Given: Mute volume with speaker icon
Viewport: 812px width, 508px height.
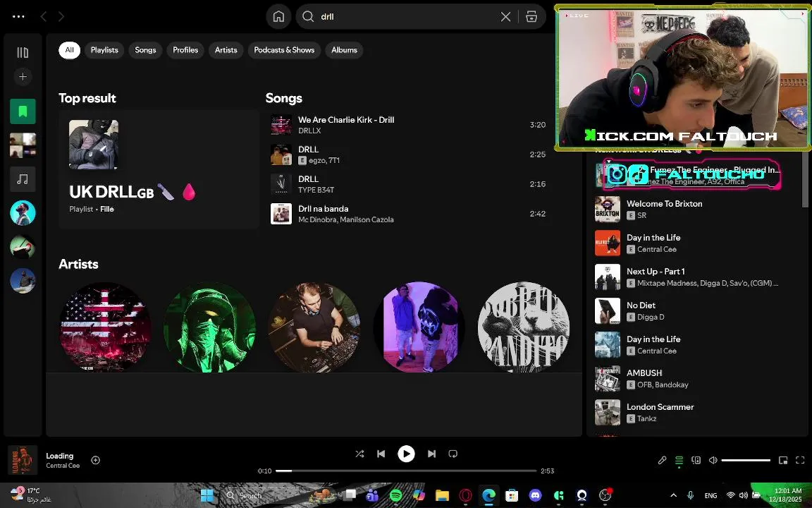Looking at the screenshot, I should click(713, 460).
